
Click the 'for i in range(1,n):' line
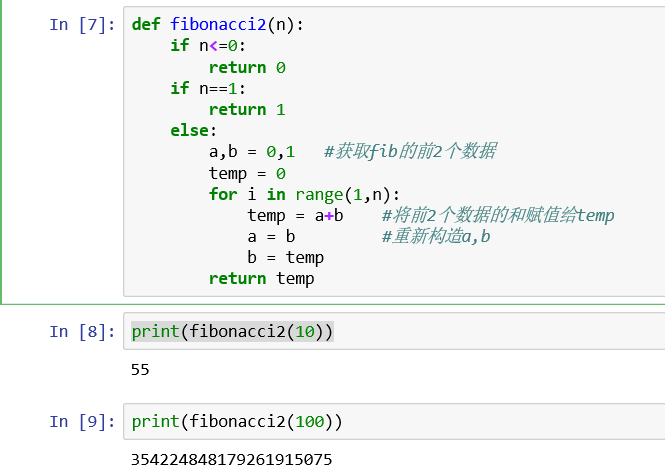coord(304,194)
